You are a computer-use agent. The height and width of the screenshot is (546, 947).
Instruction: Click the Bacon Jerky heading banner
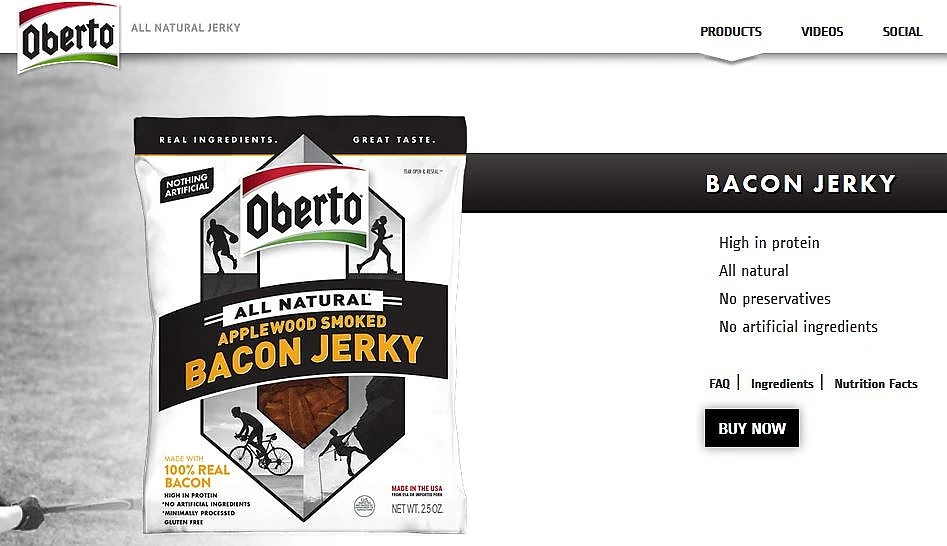click(800, 184)
